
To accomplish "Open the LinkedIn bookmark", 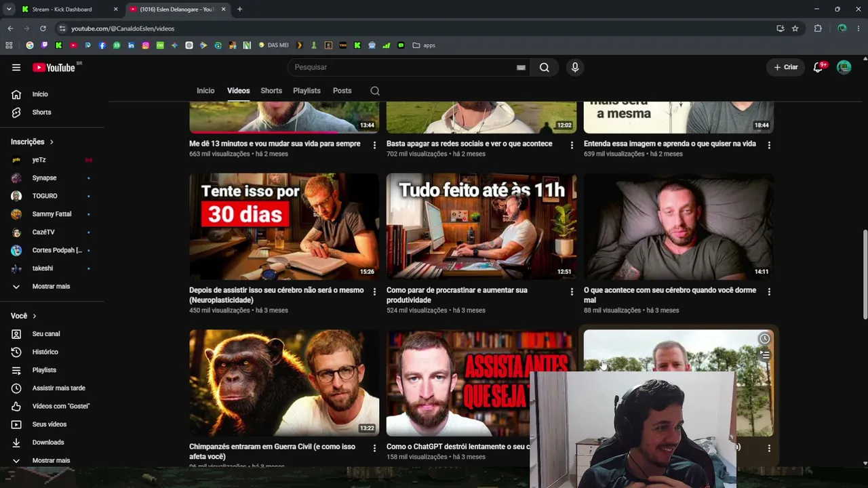I will (131, 45).
